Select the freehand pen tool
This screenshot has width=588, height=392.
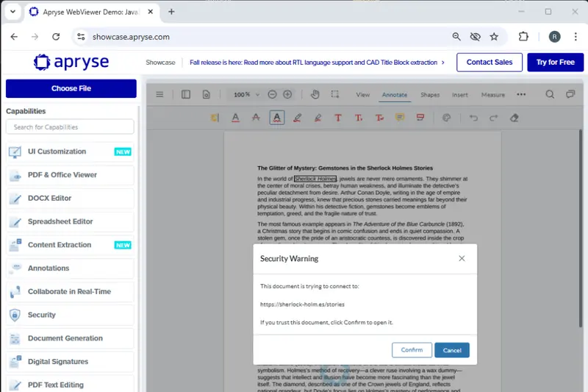(298, 118)
